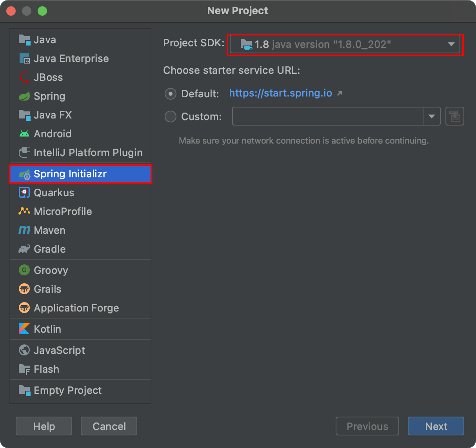Click the network connection notice text
The image size is (476, 448).
[304, 140]
